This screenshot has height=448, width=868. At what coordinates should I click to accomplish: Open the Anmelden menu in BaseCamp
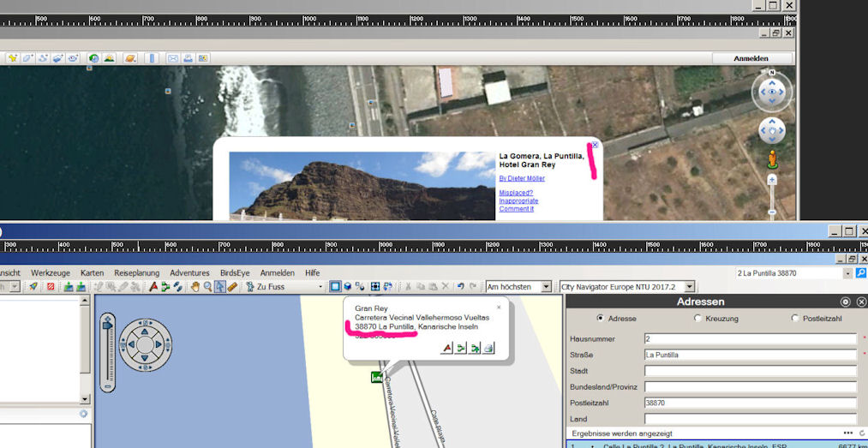pyautogui.click(x=278, y=272)
